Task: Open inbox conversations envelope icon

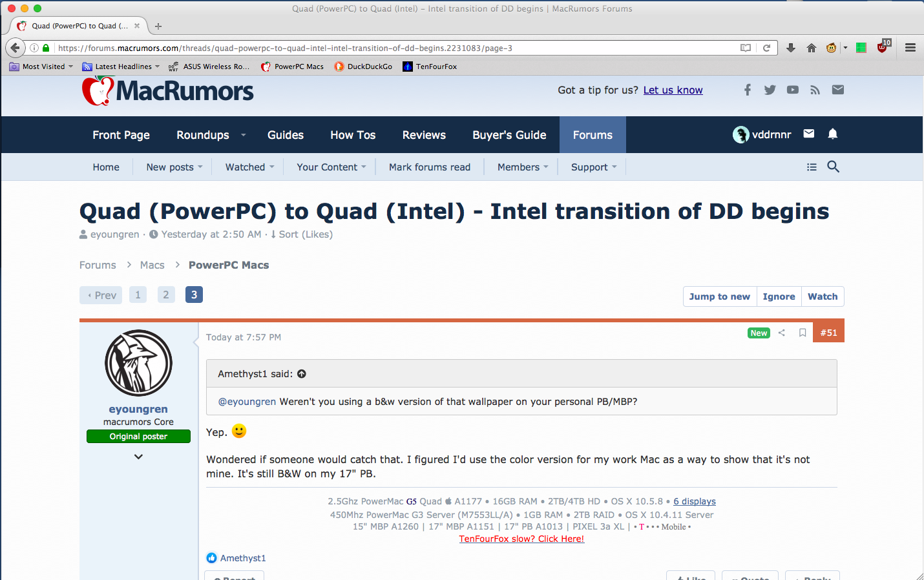Action: [809, 134]
